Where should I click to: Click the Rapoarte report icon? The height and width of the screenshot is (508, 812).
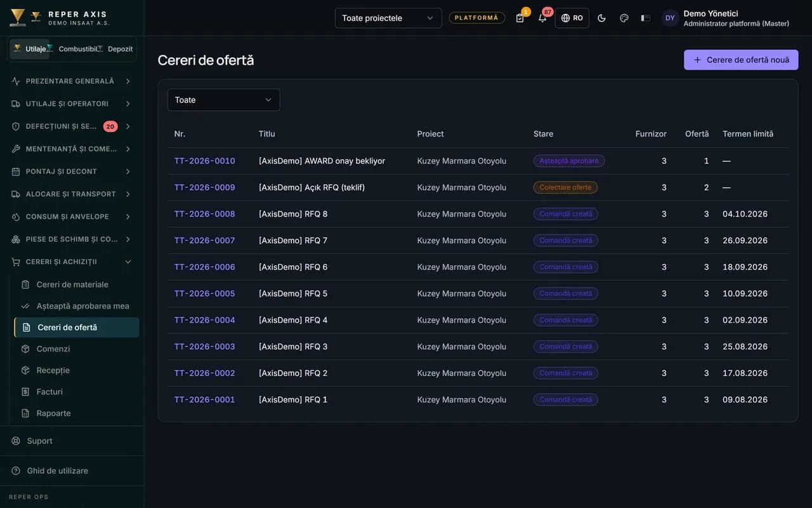[25, 413]
